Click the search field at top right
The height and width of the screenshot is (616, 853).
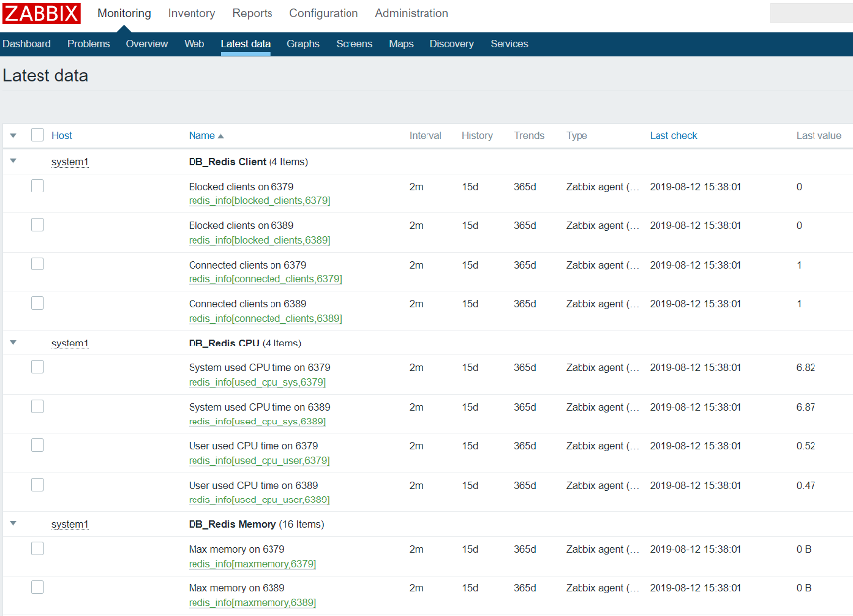812,13
